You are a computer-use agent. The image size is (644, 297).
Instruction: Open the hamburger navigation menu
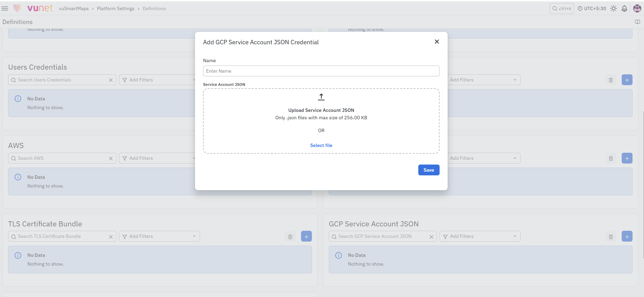coord(5,8)
